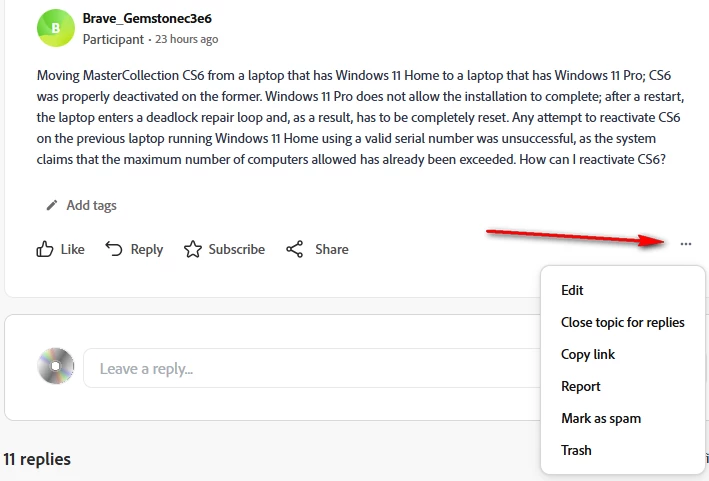The width and height of the screenshot is (709, 481).
Task: Click the Add tags label
Action: pos(91,205)
